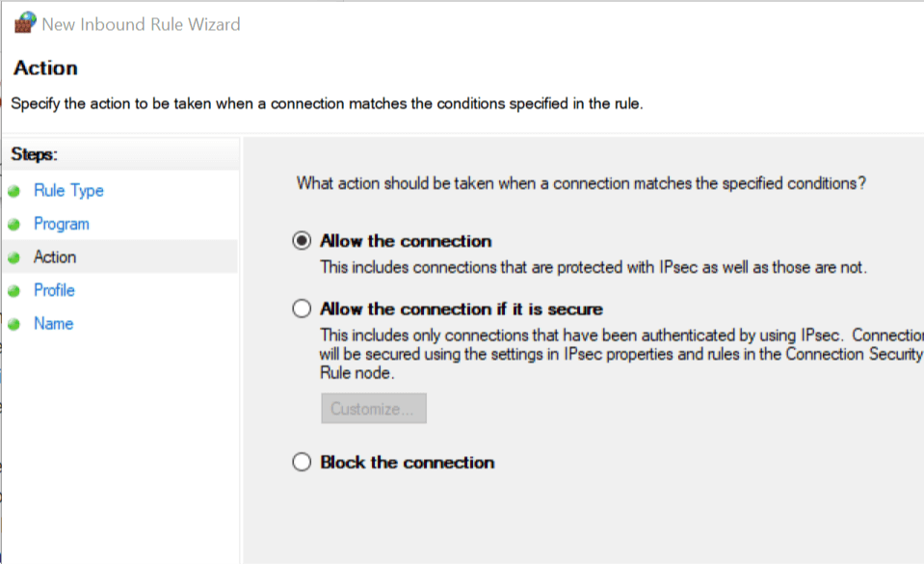Viewport: 924px width, 564px height.
Task: Select the Allow the connection radio button
Action: click(x=303, y=241)
